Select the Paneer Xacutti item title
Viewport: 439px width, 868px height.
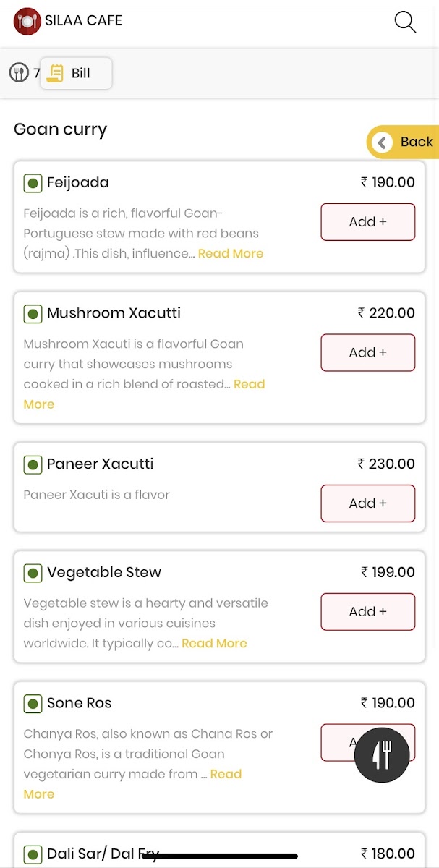pyautogui.click(x=100, y=464)
